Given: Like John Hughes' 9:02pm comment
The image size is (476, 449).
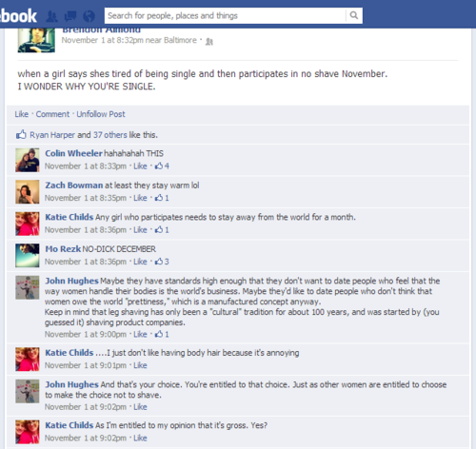Looking at the screenshot, I should 140,407.
